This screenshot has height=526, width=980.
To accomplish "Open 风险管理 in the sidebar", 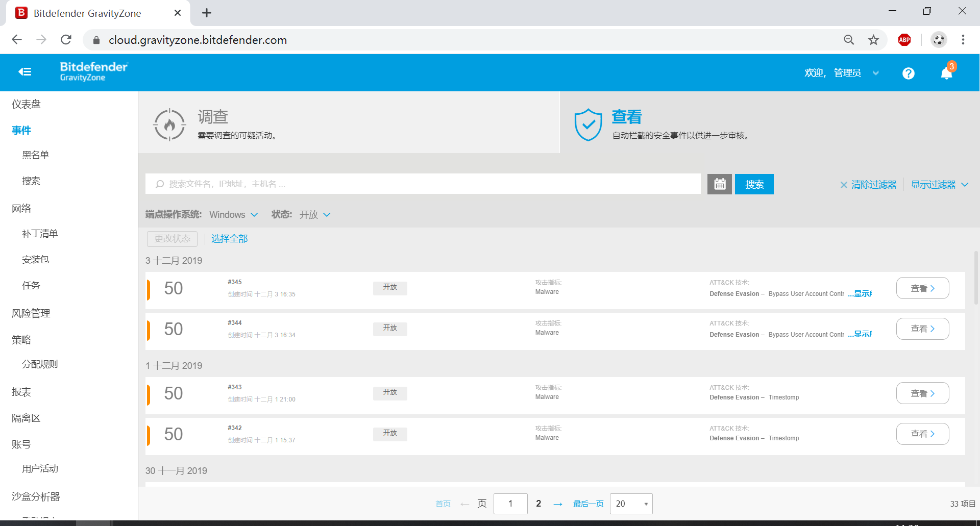I will point(31,313).
